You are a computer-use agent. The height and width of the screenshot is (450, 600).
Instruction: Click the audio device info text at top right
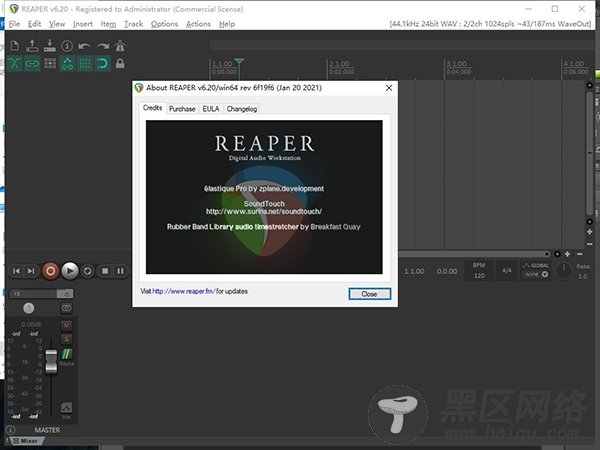[490, 24]
